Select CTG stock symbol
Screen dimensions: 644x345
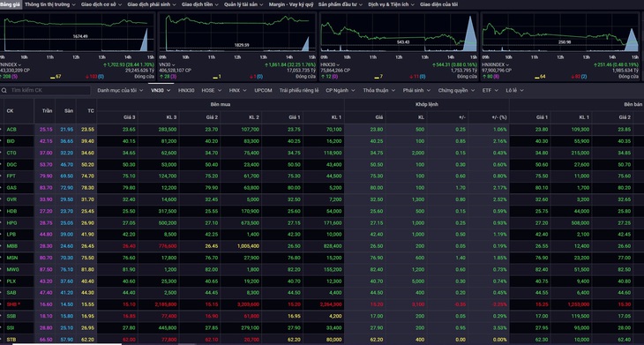point(11,153)
